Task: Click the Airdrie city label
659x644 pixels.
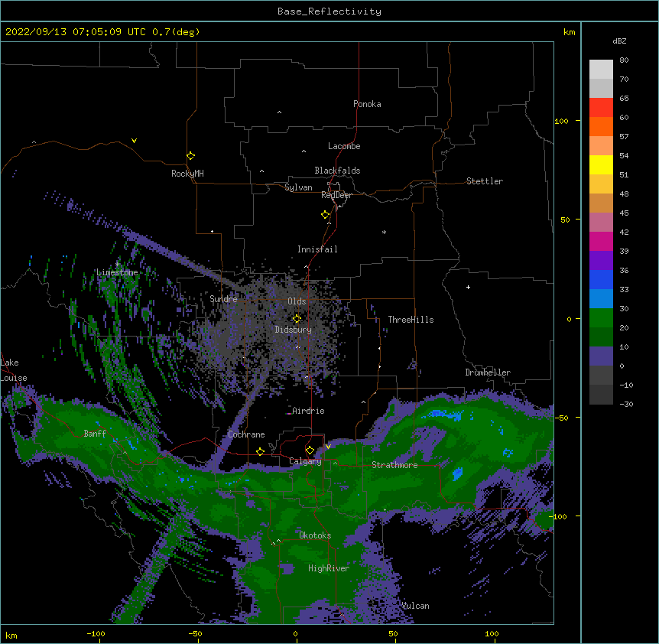Action: point(309,411)
